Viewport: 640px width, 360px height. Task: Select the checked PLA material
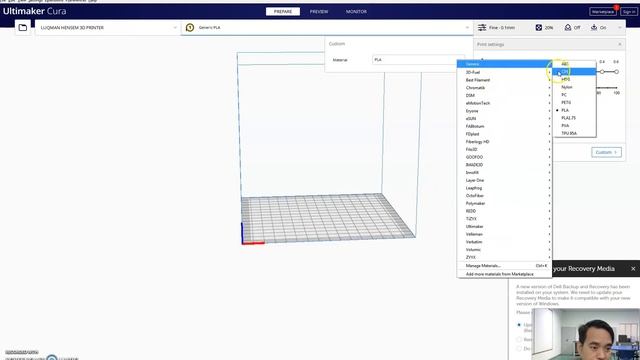pos(575,110)
